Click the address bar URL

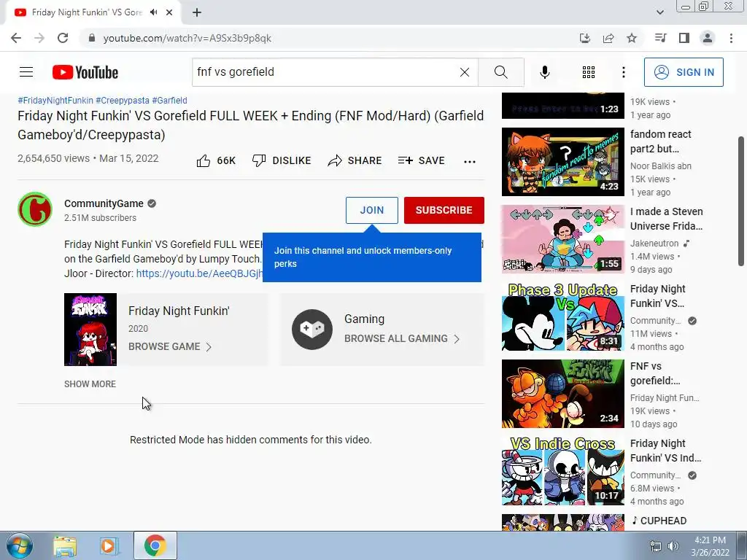click(x=187, y=38)
